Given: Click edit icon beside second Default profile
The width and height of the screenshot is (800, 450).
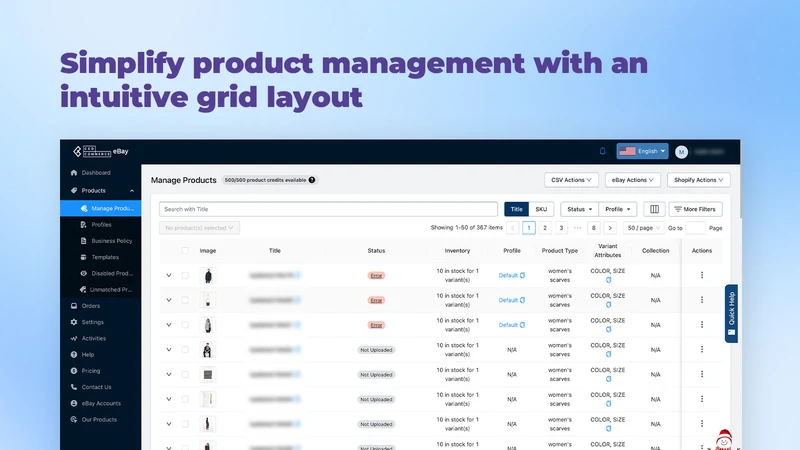Looking at the screenshot, I should coord(522,300).
